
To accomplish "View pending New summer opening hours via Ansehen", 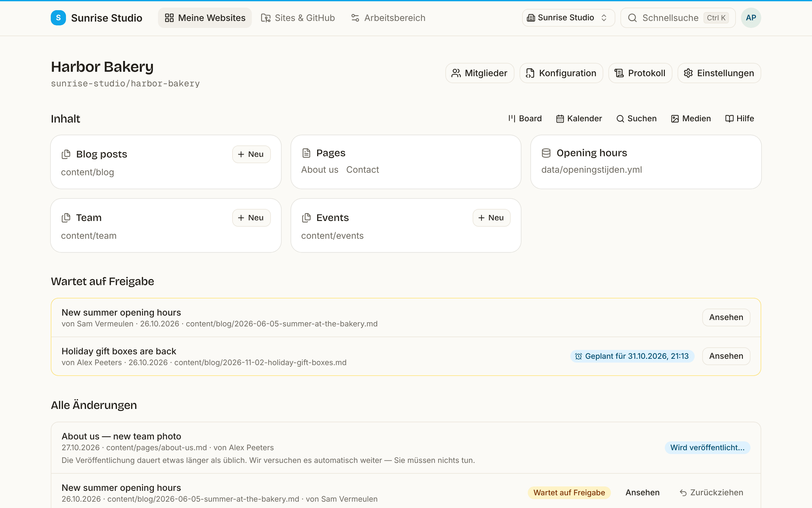I will pos(726,317).
